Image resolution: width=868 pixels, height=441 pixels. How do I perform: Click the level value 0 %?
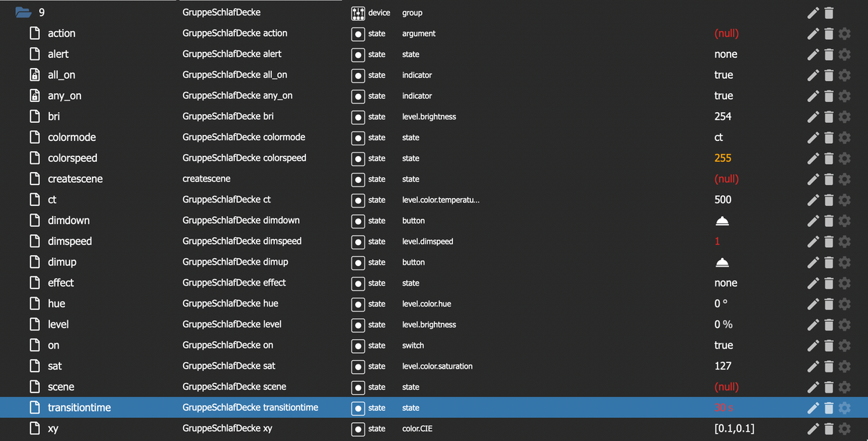coord(724,325)
